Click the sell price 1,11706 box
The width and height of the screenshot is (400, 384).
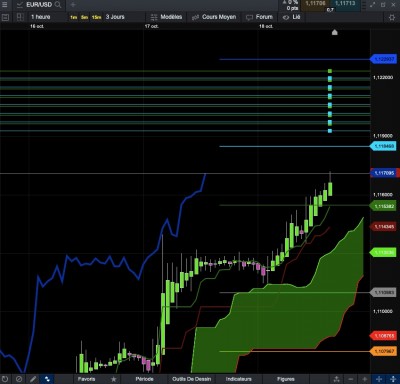tap(315, 4)
